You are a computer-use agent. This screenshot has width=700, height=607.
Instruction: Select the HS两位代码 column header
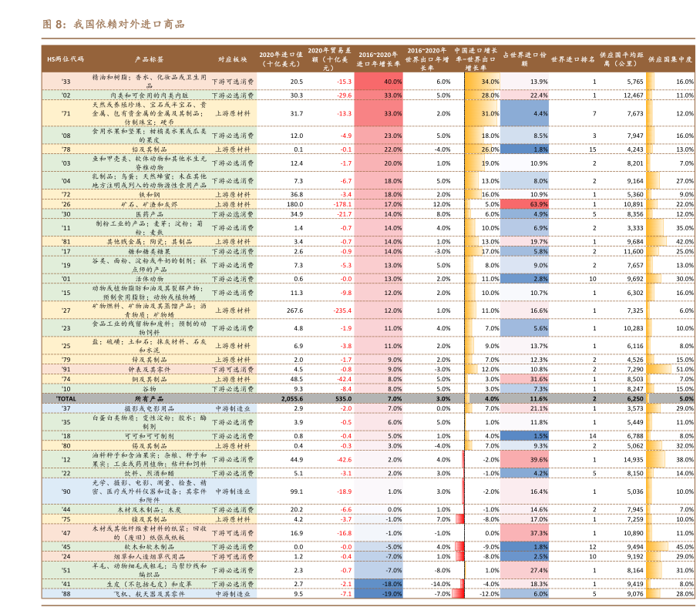coord(66,59)
